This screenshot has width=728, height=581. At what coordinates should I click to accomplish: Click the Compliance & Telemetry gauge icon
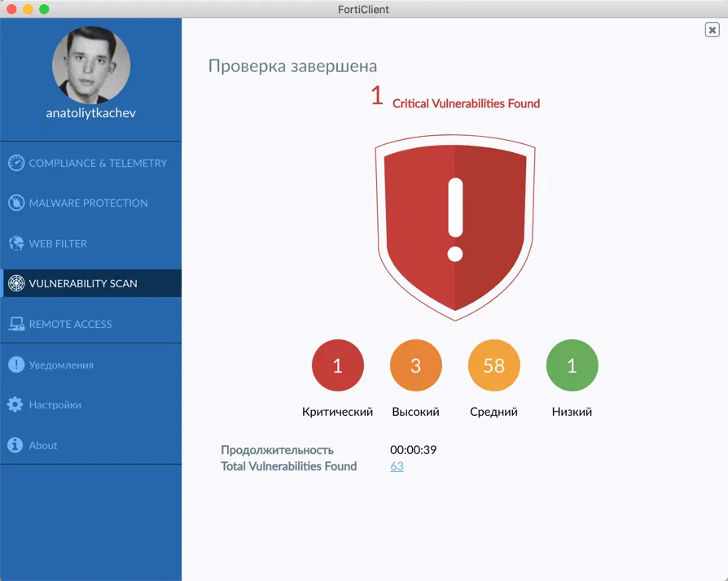(16, 163)
